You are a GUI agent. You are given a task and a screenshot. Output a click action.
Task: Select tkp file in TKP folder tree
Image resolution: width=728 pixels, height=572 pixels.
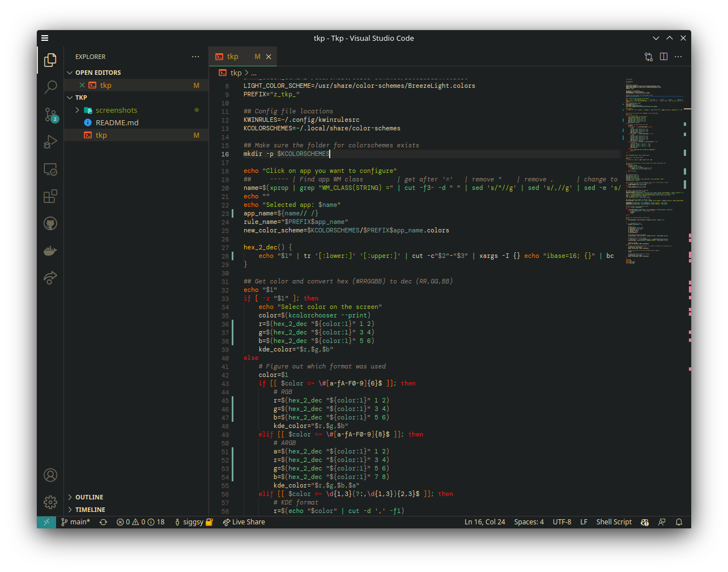click(x=136, y=135)
